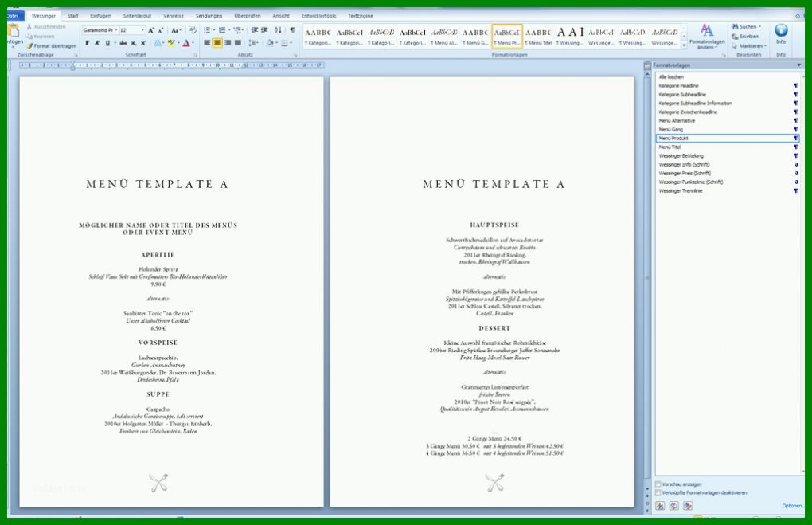Image resolution: width=812 pixels, height=525 pixels.
Task: Switch to TextEngine tab
Action: pos(361,16)
